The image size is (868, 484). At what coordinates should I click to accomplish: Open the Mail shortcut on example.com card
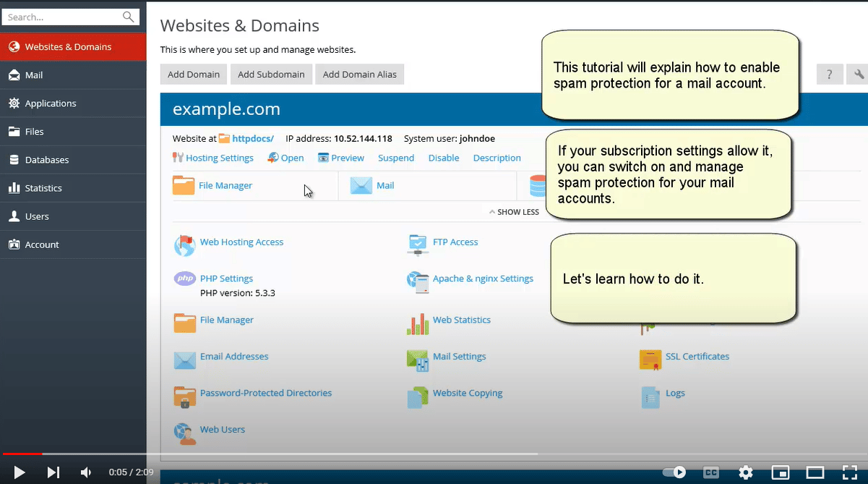pyautogui.click(x=384, y=185)
